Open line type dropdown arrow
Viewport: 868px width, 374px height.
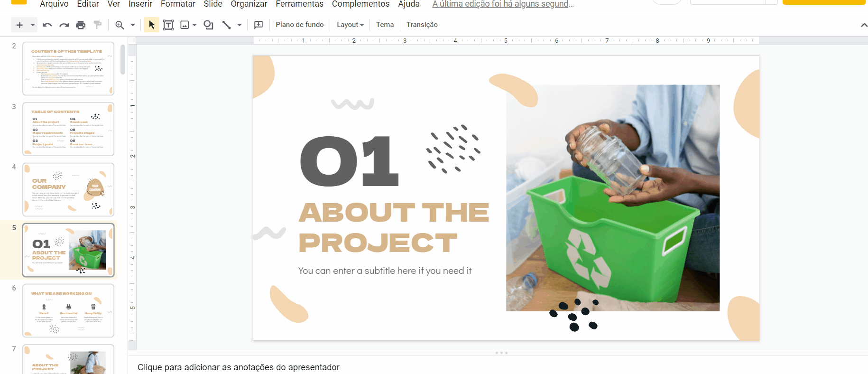click(x=240, y=25)
